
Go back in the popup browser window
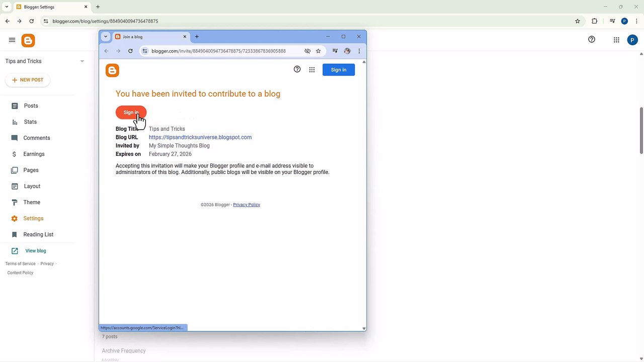point(106,51)
